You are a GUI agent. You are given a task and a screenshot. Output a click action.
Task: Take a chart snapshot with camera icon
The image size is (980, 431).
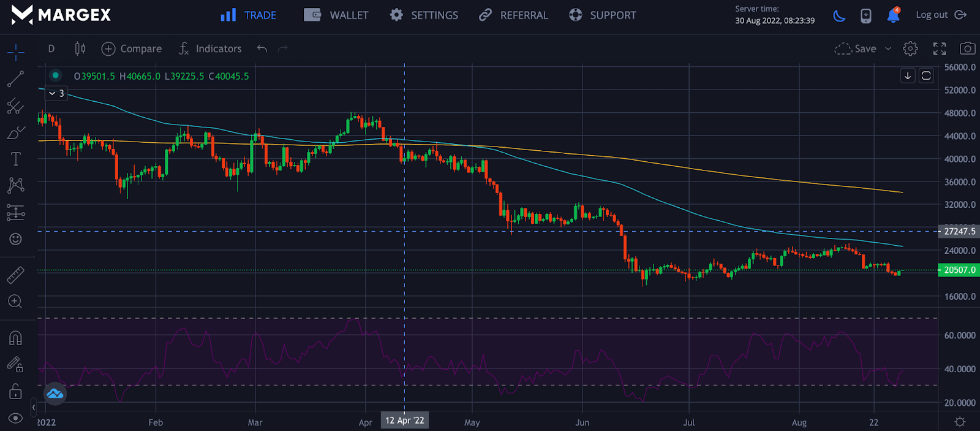967,48
